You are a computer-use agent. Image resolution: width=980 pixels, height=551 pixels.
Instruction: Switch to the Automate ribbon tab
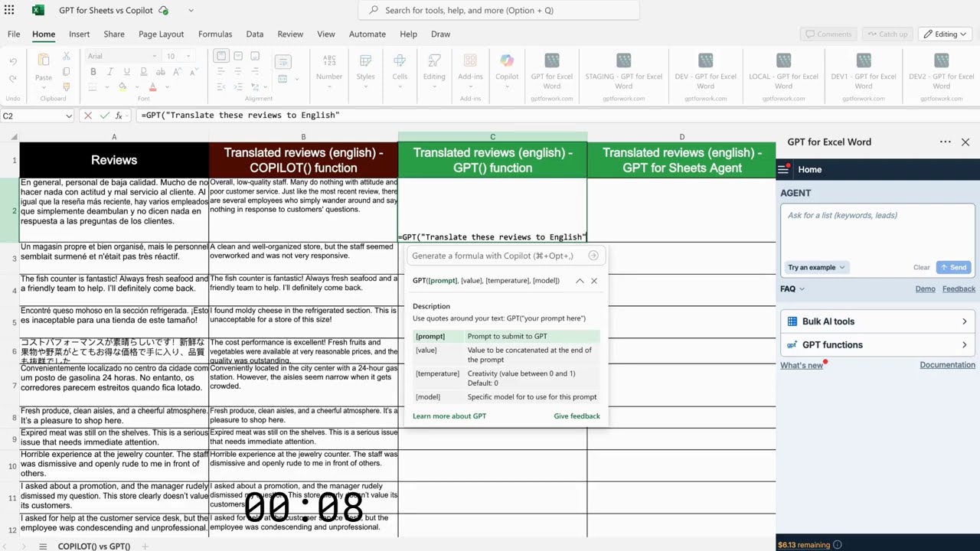(x=367, y=34)
